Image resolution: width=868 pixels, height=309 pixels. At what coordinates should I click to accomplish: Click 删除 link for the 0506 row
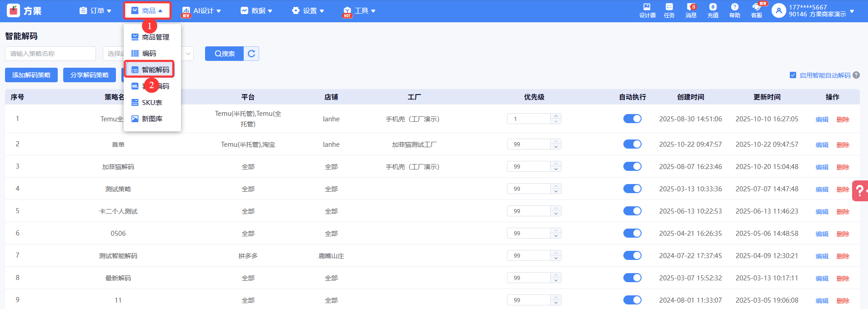point(843,234)
